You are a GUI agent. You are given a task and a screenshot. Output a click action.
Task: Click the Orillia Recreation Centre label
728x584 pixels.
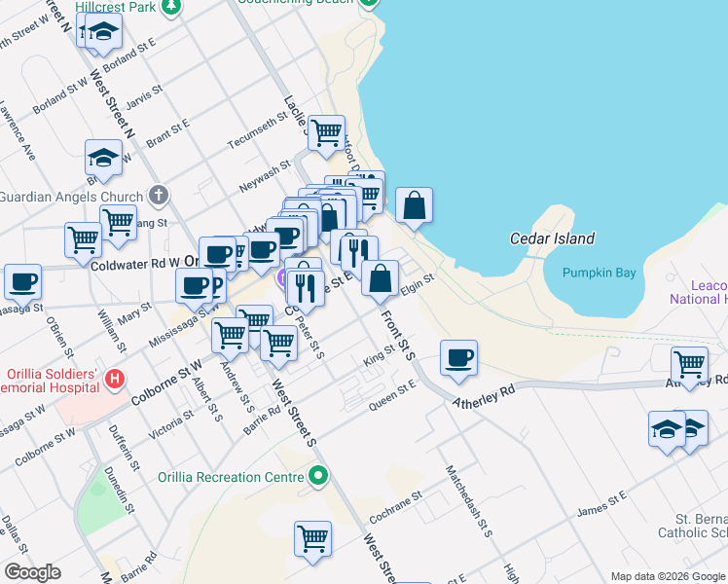(x=231, y=477)
